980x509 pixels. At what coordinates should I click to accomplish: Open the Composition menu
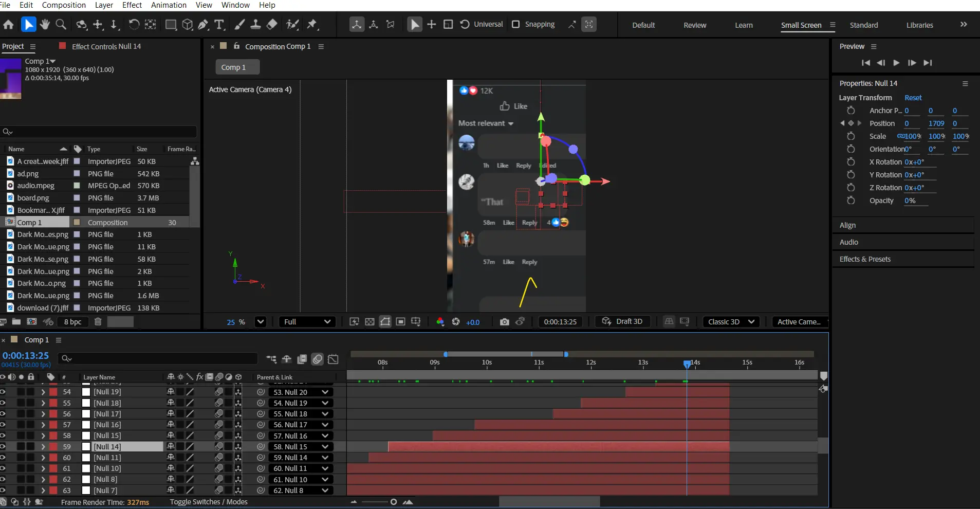pyautogui.click(x=64, y=5)
